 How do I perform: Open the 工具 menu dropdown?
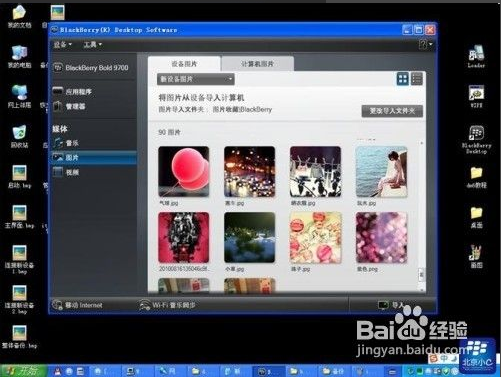click(92, 44)
